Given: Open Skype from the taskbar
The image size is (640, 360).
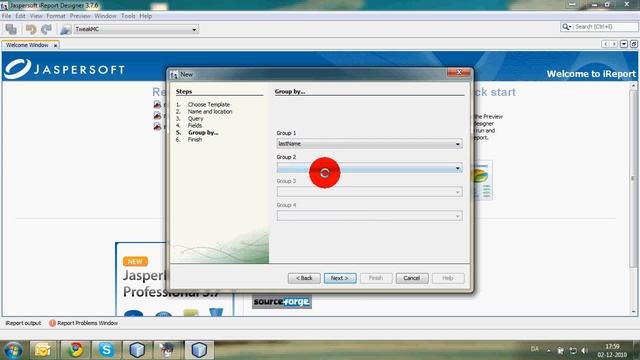Looking at the screenshot, I should pyautogui.click(x=106, y=350).
